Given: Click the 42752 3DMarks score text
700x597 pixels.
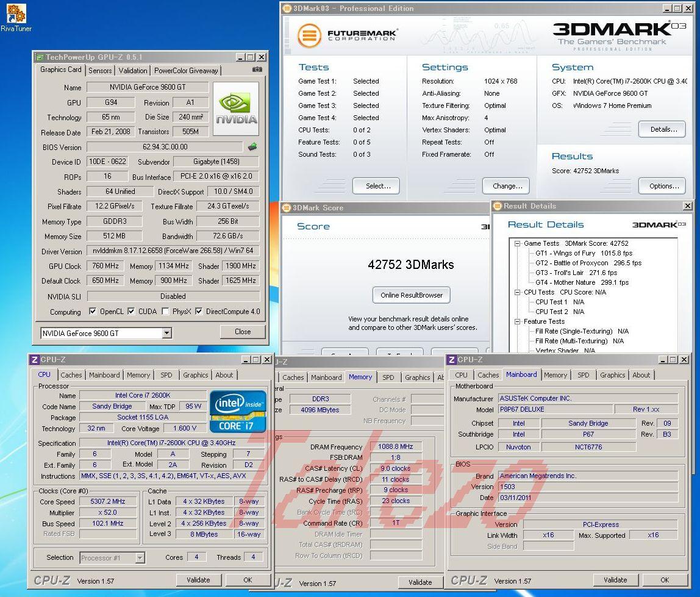Looking at the screenshot, I should pyautogui.click(x=411, y=265).
